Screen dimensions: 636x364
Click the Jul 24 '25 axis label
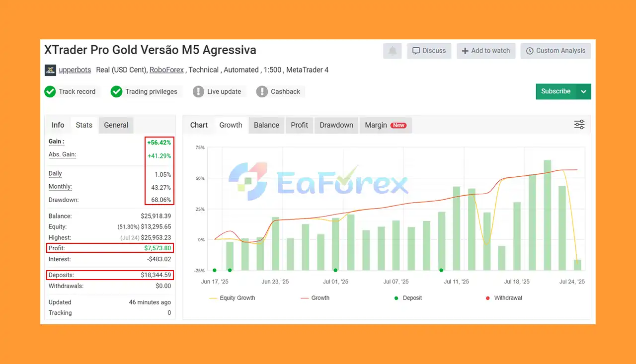[572, 282]
